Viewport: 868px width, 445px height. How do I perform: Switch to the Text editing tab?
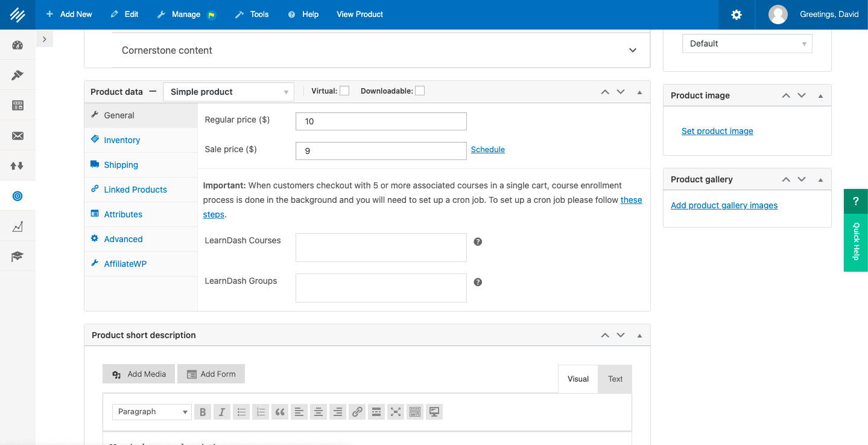tap(615, 379)
